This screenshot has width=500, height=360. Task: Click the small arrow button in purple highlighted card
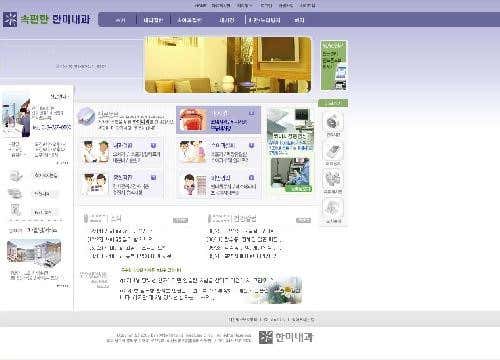[252, 113]
